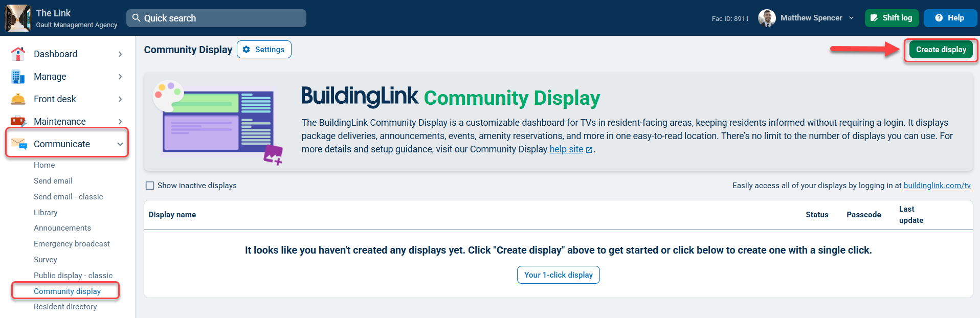The height and width of the screenshot is (318, 980).
Task: Collapse the Communicate menu chevron
Action: (120, 144)
